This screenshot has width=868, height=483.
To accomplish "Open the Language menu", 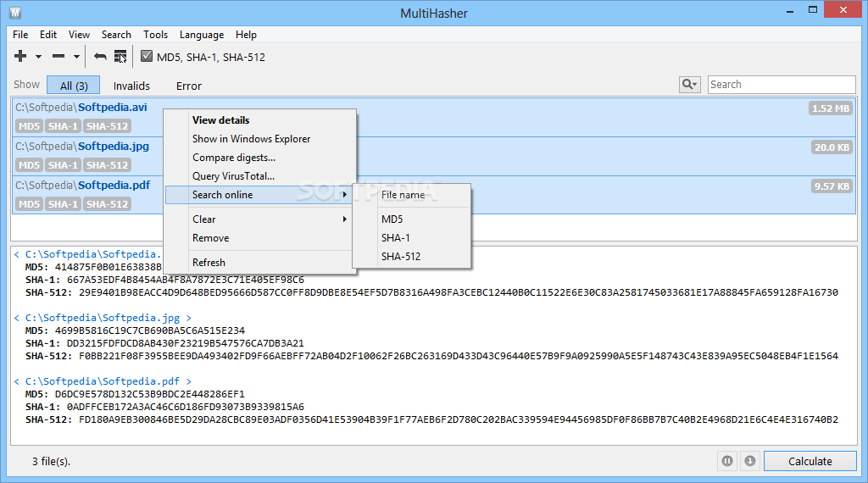I will coord(202,34).
